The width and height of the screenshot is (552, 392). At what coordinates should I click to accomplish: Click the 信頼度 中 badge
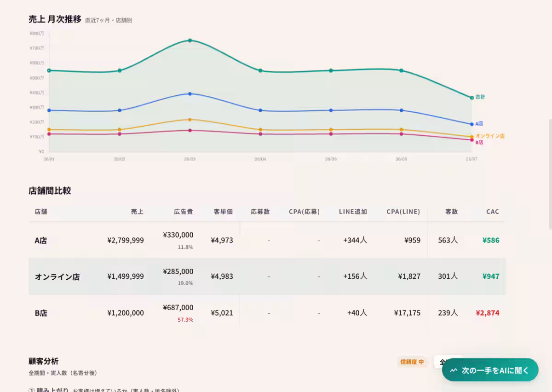coord(412,362)
